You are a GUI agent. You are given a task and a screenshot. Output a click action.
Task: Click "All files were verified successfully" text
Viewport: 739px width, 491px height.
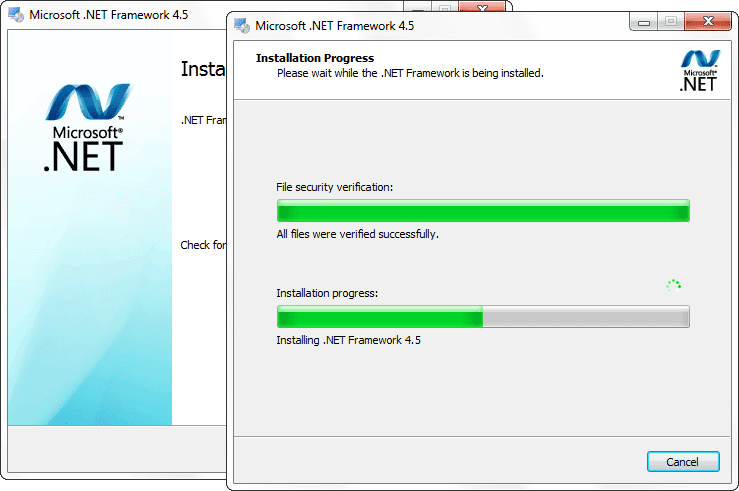click(357, 234)
